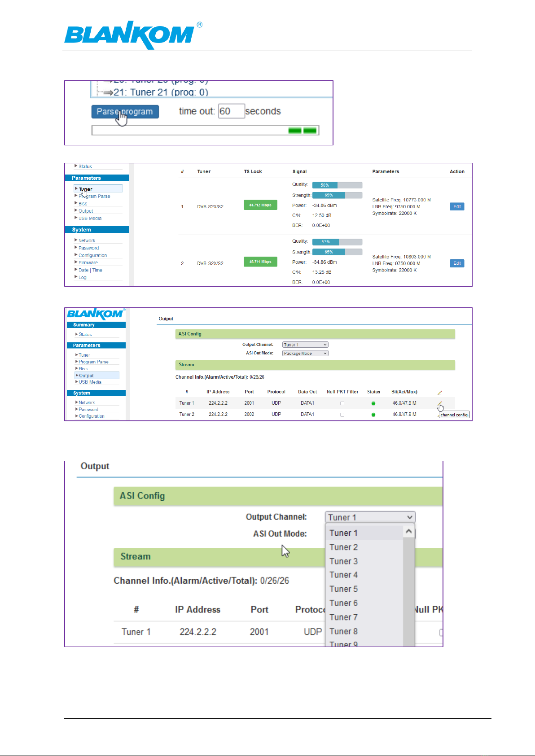Choose Tuner 5 from the open dropdown list
The image size is (535, 756).
click(364, 589)
